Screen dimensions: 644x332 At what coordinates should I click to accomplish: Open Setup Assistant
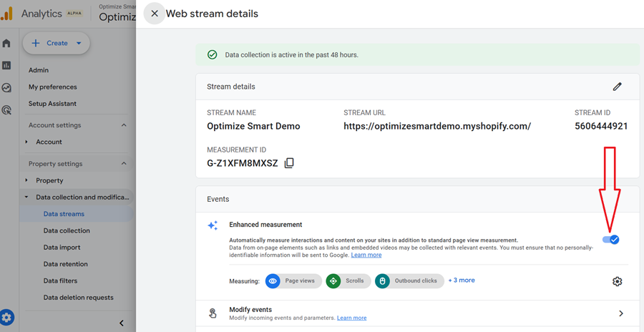[52, 104]
